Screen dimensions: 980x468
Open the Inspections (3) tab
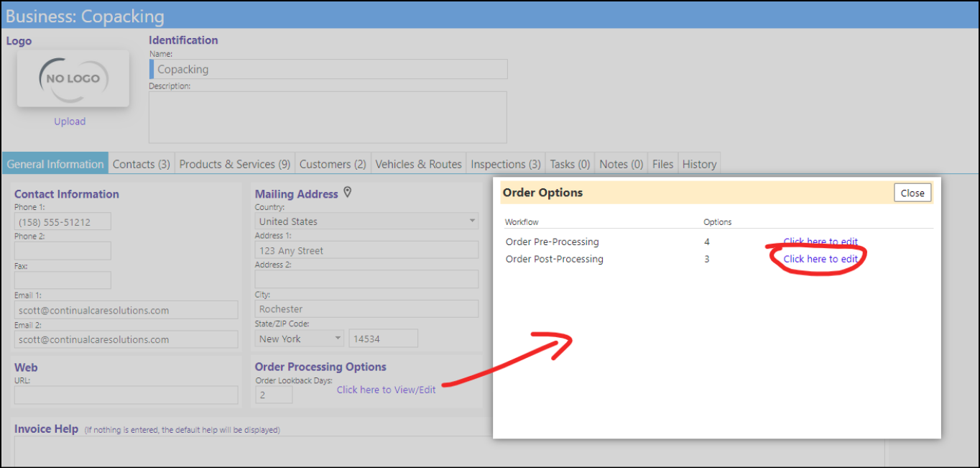(x=506, y=164)
